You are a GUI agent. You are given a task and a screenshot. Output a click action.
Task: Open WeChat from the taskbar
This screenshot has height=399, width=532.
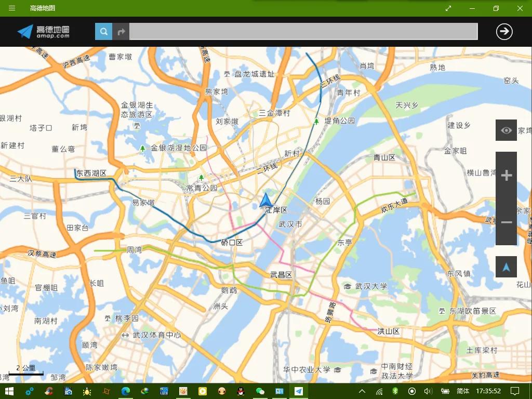[260, 391]
